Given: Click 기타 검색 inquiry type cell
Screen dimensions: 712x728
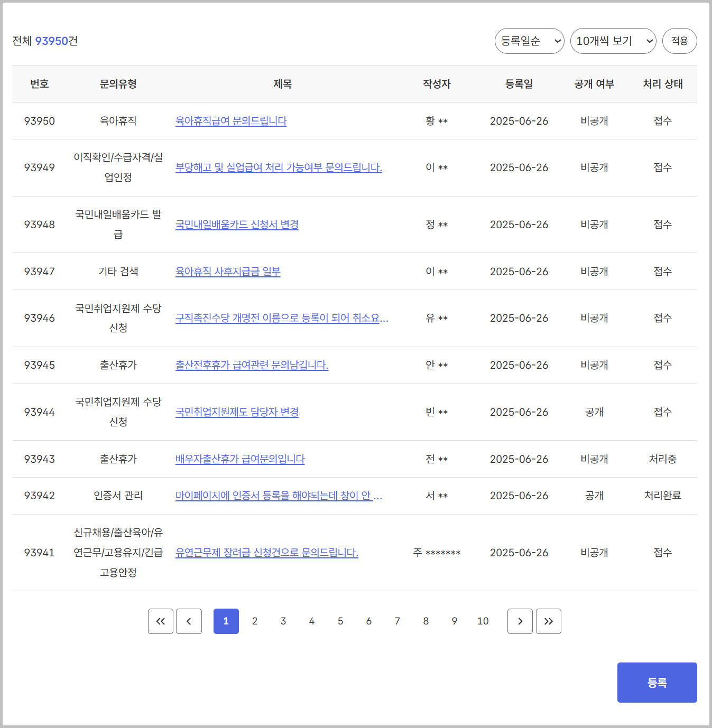Looking at the screenshot, I should coord(118,272).
